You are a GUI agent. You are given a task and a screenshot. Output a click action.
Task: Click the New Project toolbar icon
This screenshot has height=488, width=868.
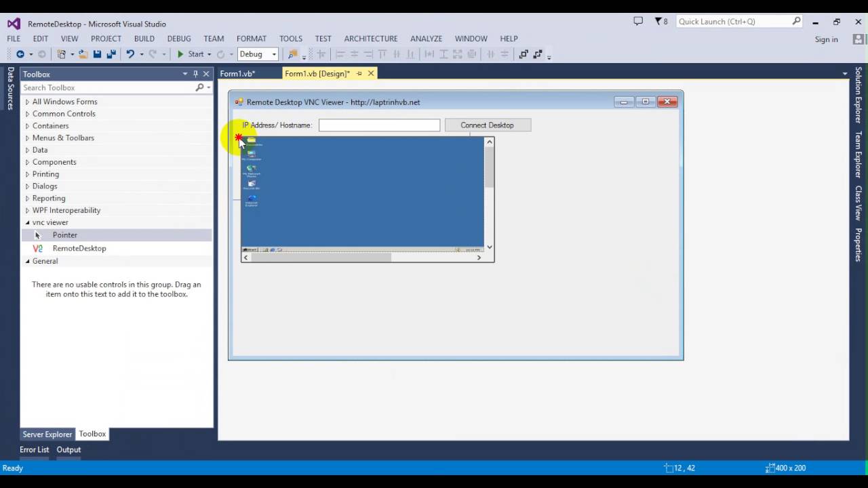62,54
